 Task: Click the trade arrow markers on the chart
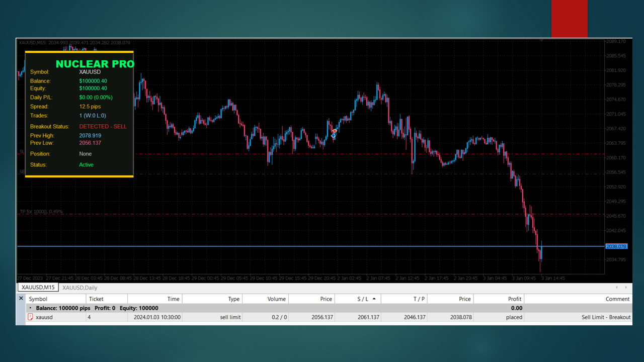click(x=334, y=133)
